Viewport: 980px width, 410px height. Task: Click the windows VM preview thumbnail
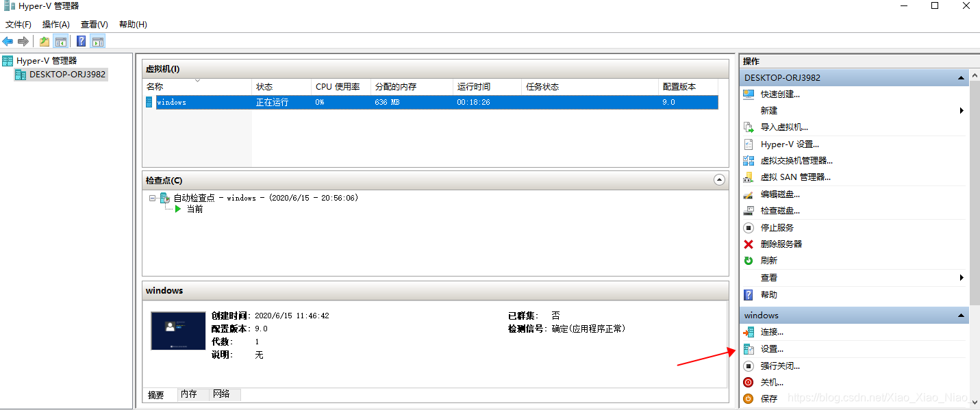tap(178, 331)
